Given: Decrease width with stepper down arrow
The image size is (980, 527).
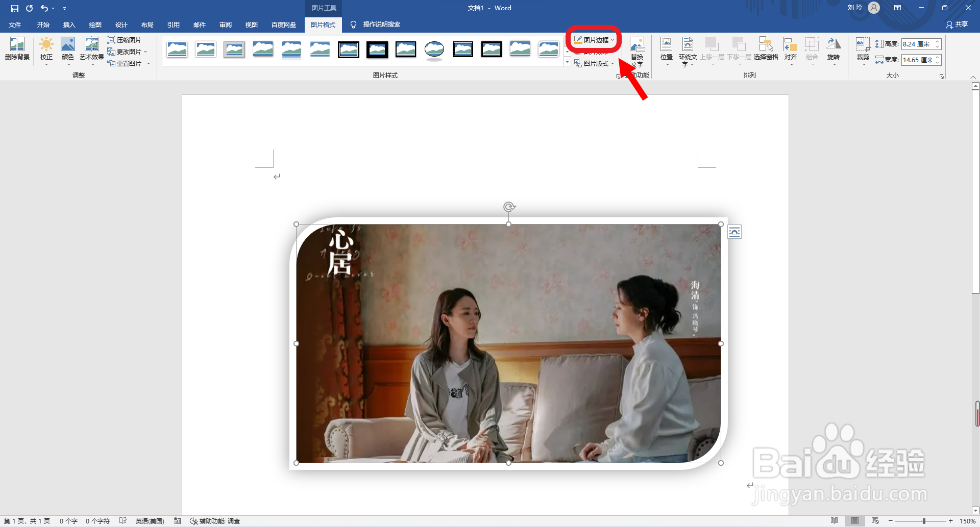Looking at the screenshot, I should coord(938,63).
